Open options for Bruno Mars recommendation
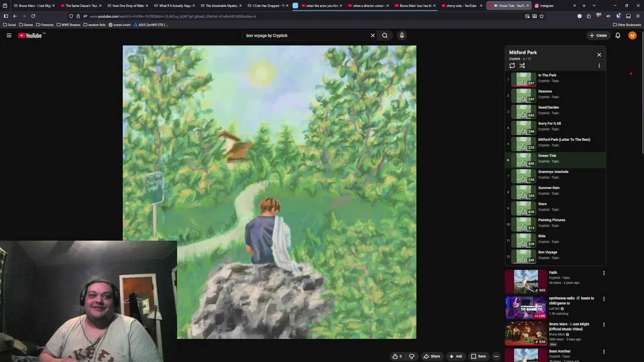 point(604,325)
